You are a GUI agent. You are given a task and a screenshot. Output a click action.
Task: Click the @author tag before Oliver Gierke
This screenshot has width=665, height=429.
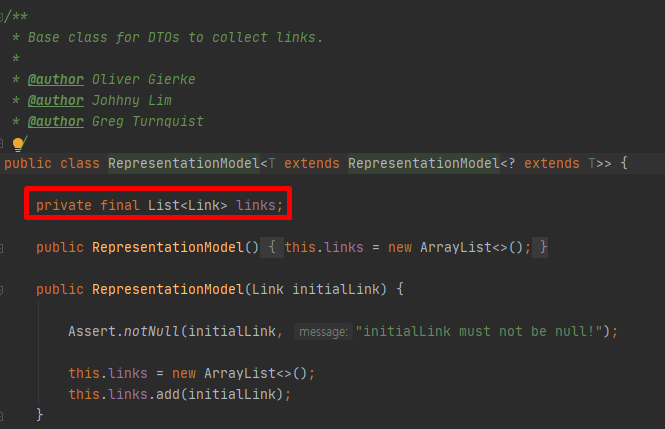point(56,79)
